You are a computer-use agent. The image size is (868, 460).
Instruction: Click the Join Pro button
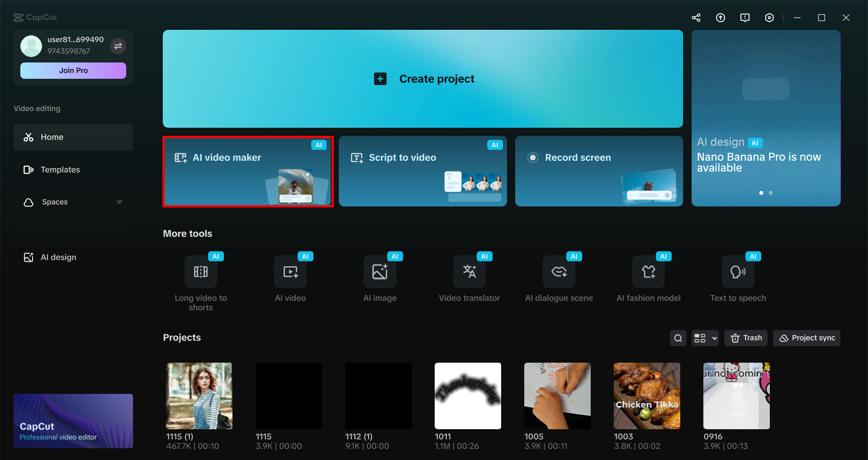(73, 71)
